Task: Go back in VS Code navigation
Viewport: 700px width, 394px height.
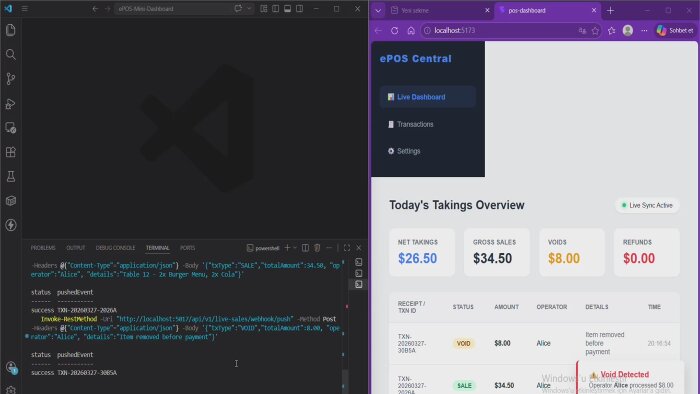Action: tap(95, 8)
